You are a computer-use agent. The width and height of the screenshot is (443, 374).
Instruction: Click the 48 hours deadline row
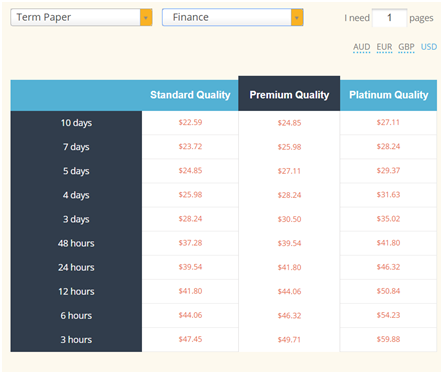(x=76, y=243)
